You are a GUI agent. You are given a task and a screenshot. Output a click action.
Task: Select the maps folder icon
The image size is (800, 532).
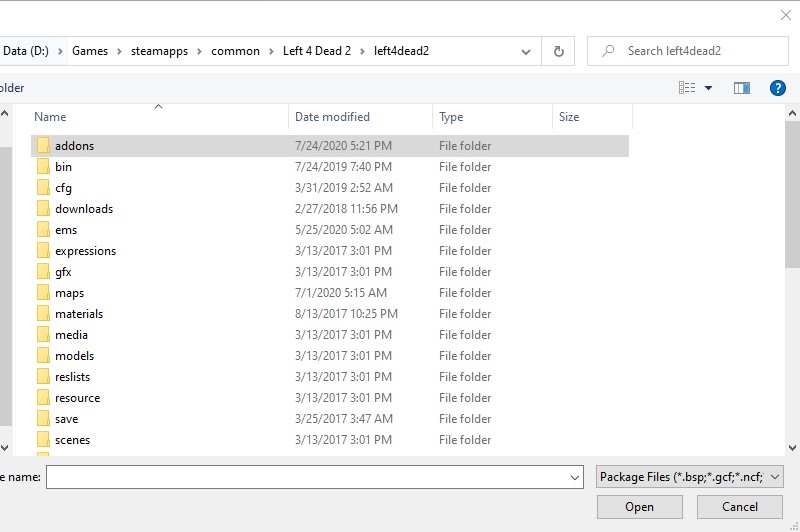(43, 293)
